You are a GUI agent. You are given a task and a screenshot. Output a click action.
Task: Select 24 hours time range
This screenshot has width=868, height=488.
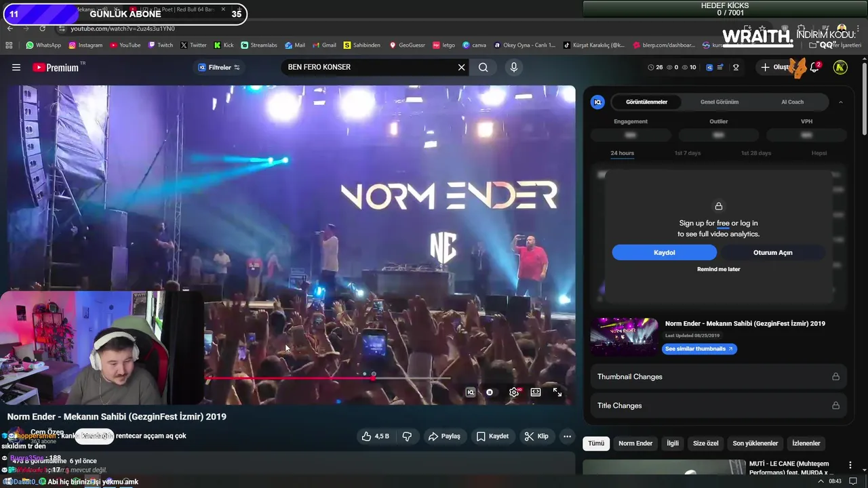622,153
